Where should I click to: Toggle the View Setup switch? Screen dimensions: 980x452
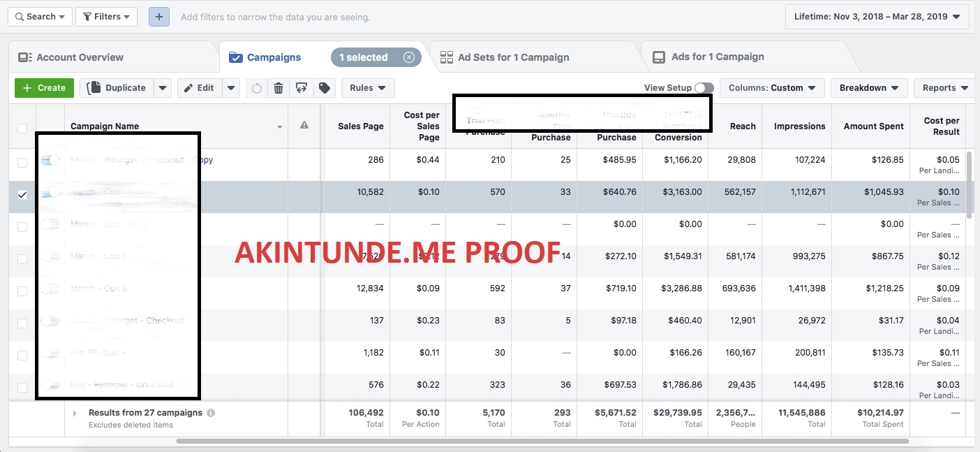tap(704, 88)
